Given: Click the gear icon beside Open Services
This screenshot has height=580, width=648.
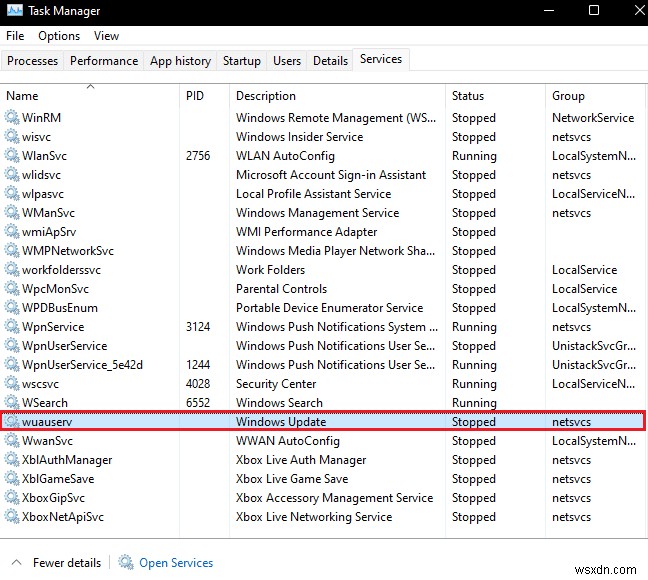Looking at the screenshot, I should [x=126, y=563].
